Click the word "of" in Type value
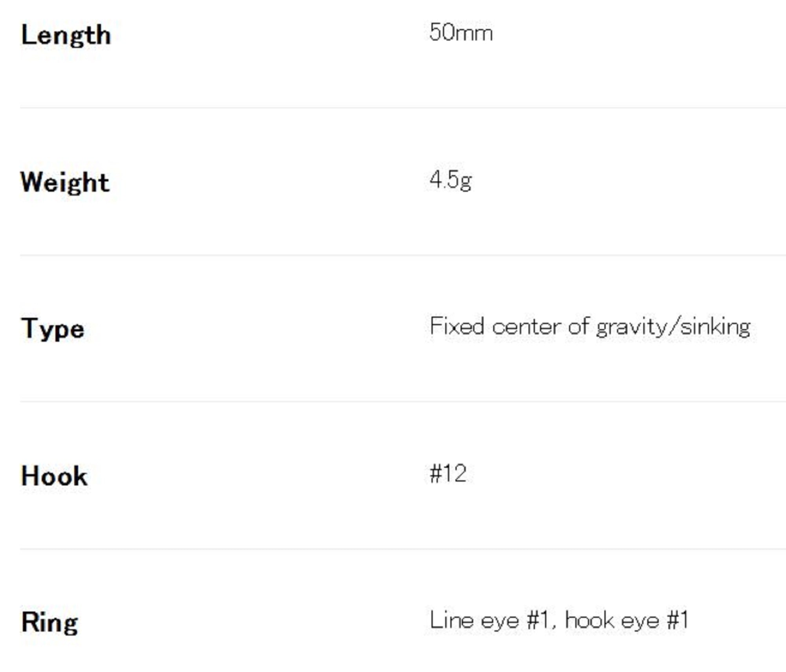The height and width of the screenshot is (672, 786). click(578, 326)
